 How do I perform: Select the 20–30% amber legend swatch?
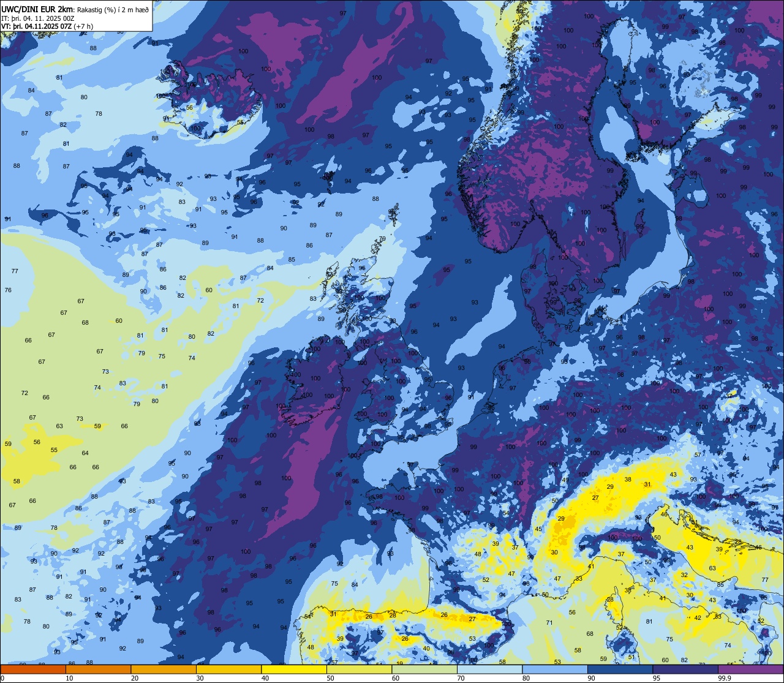point(164,670)
